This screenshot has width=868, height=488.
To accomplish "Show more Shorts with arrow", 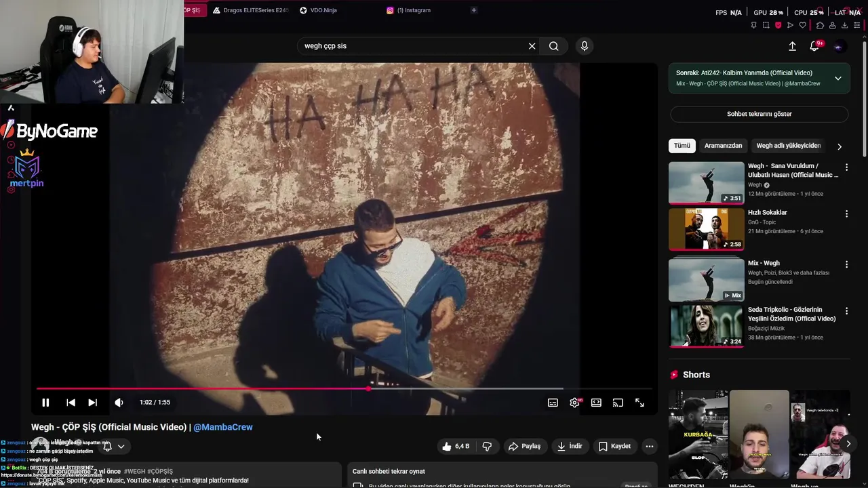I will (848, 444).
